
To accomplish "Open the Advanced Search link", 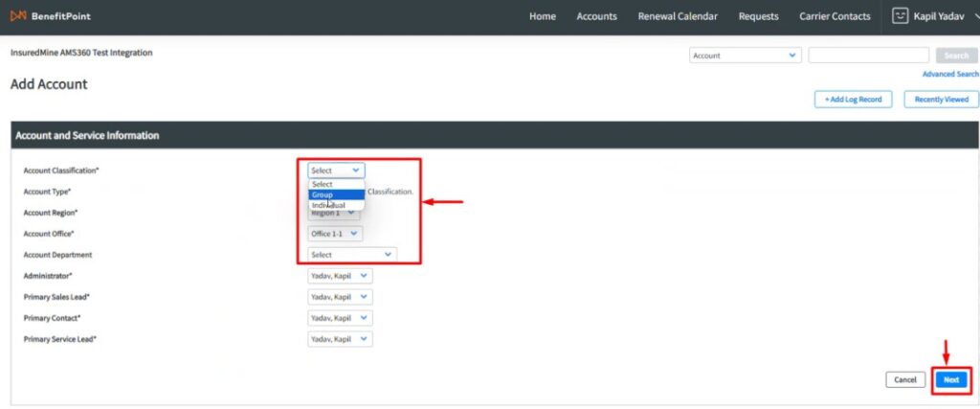I will click(949, 74).
